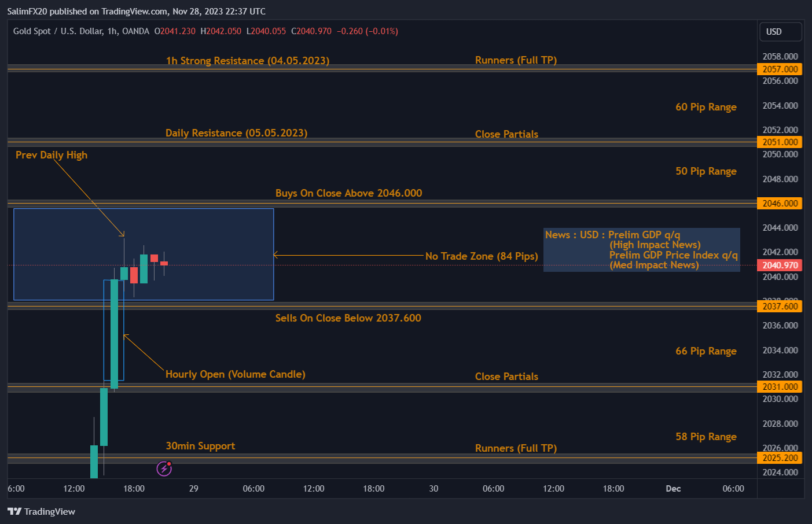Select the 2025.200 support price label
The height and width of the screenshot is (524, 812).
(x=779, y=457)
